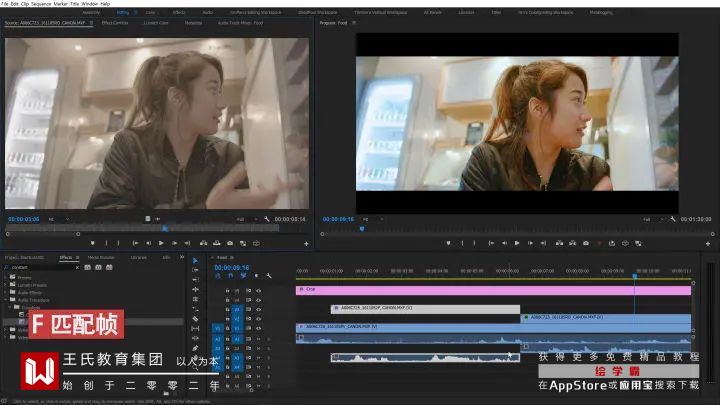Open Source monitor settings wrench
720x405 pixels.
coord(267,219)
